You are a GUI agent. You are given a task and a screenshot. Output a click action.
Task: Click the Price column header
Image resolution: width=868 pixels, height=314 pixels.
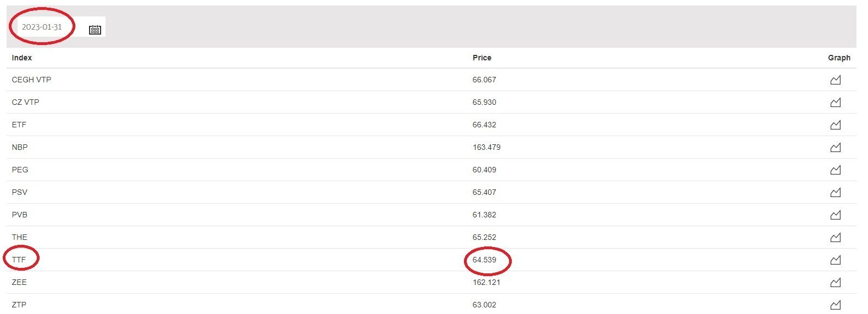tap(482, 58)
